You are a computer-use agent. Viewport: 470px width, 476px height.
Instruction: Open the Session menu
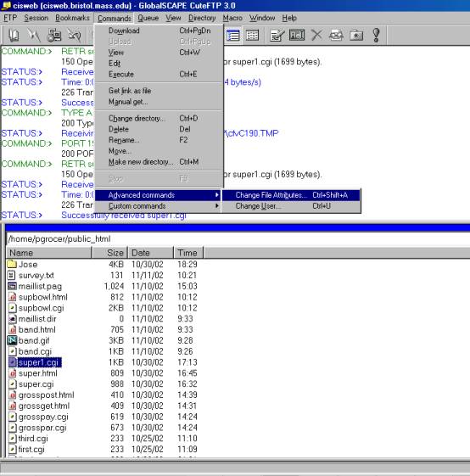pos(36,18)
